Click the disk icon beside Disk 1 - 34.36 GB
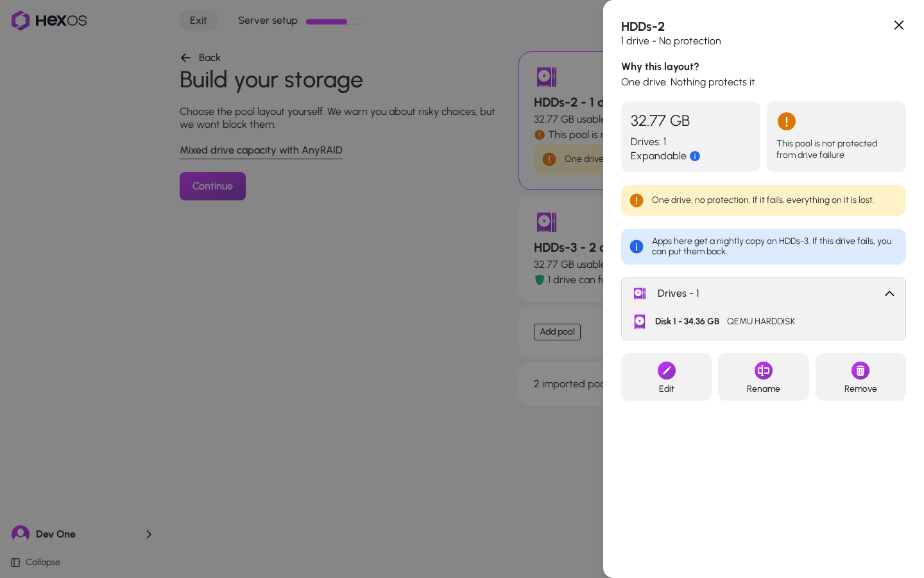The width and height of the screenshot is (924, 578). coord(640,322)
